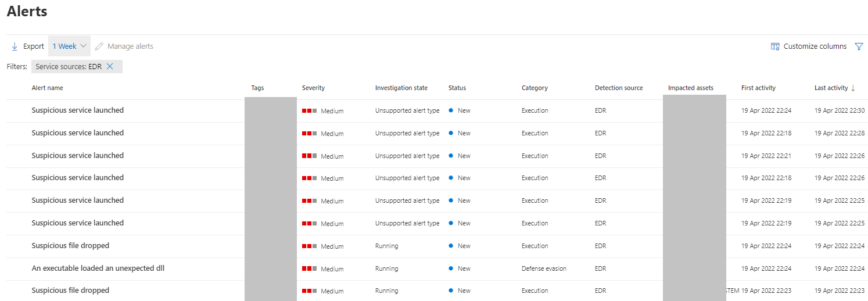Click the Customize columns button label
This screenshot has height=301, width=868.
(x=815, y=46)
